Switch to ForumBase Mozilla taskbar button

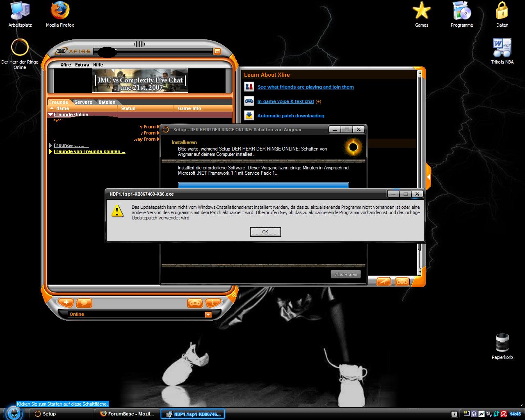coord(128,414)
